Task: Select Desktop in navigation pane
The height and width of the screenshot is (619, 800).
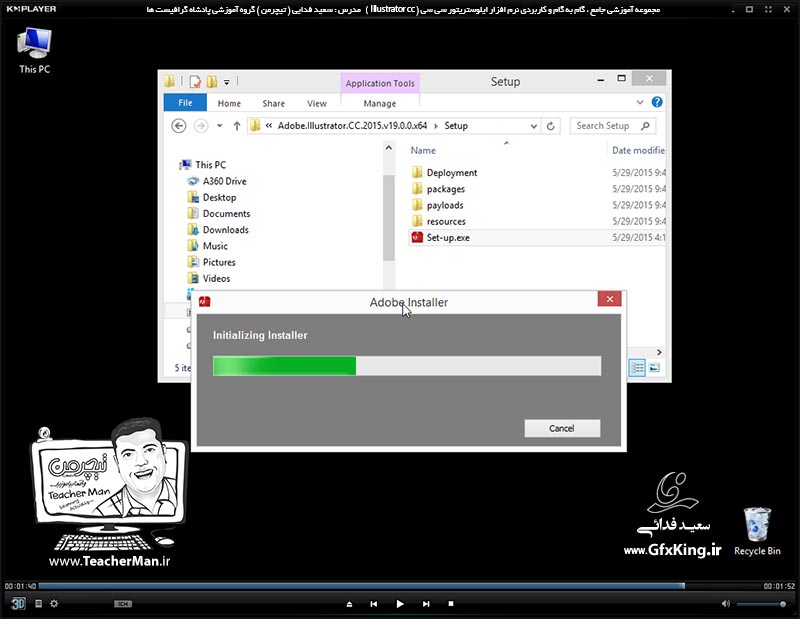Action: 212,197
